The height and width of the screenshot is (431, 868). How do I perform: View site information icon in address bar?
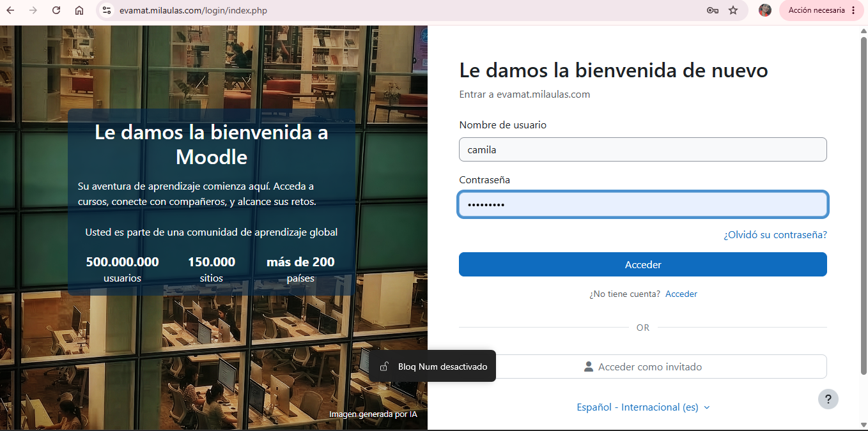tap(107, 10)
